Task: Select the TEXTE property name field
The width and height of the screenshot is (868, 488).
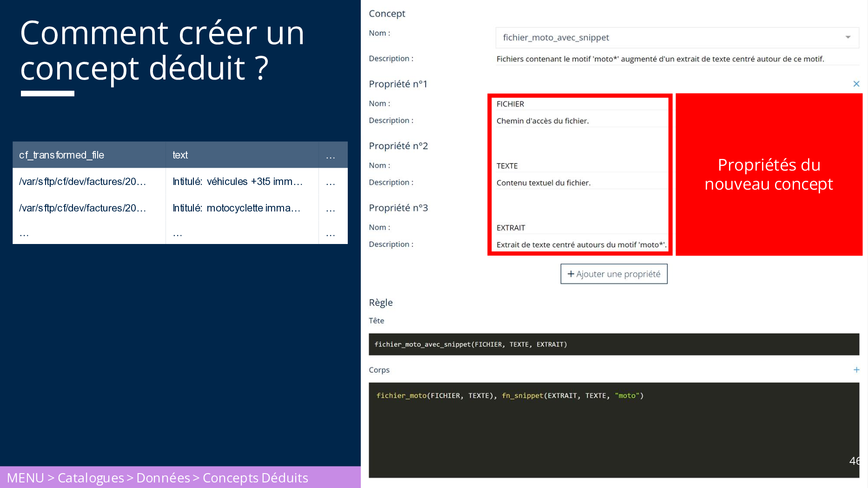Action: click(x=579, y=166)
